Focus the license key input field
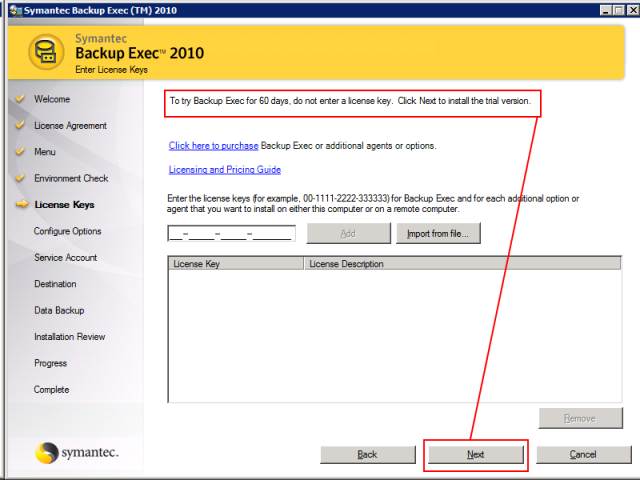640x480 pixels. click(x=231, y=233)
